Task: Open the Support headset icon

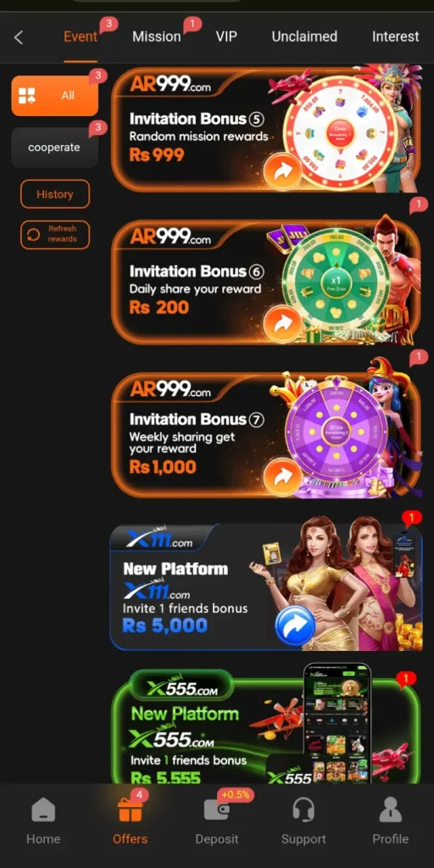Action: click(303, 811)
